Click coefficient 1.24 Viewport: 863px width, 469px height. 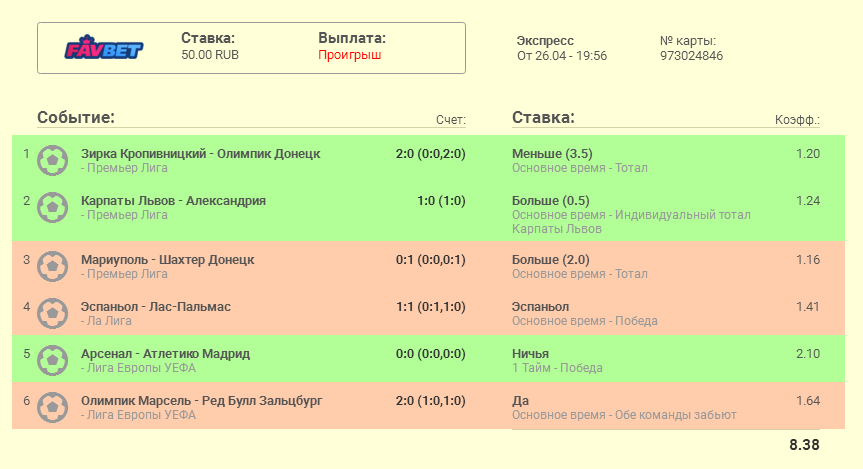pyautogui.click(x=808, y=201)
